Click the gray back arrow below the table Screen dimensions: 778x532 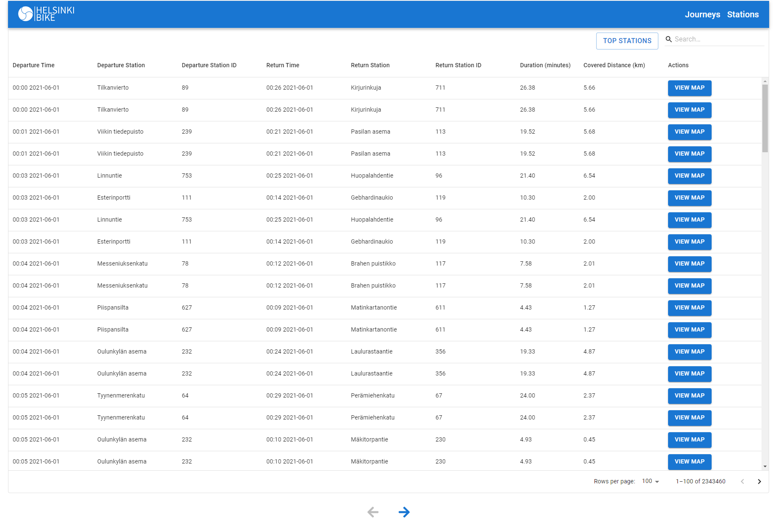373,512
